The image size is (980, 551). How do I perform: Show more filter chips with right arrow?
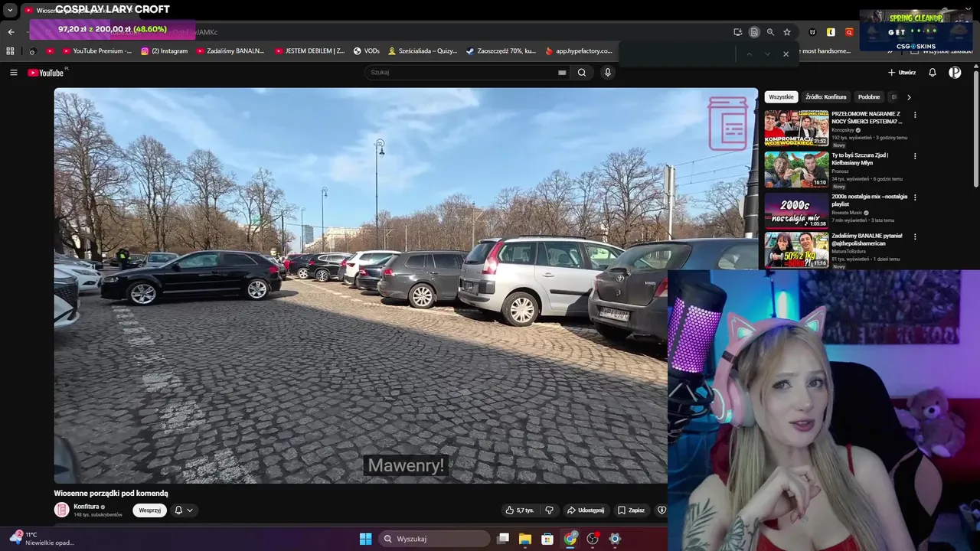pos(909,97)
